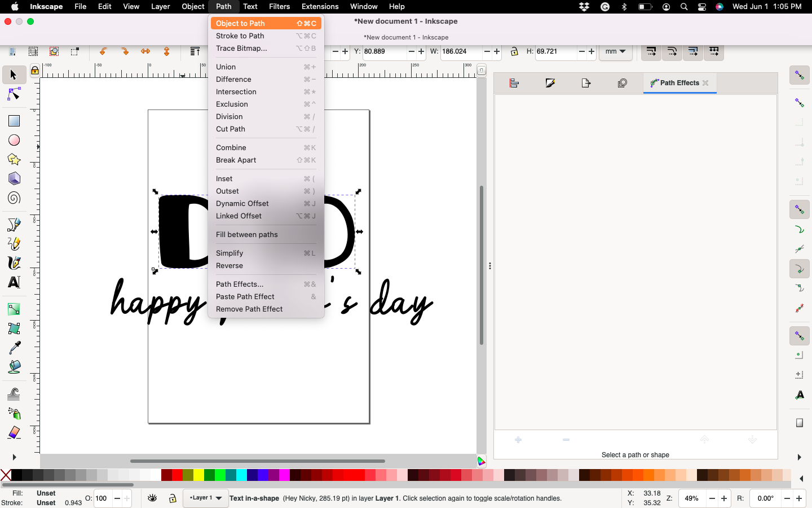Toggle global snapping on the right toolbar
This screenshot has height=508, width=812.
pos(799,75)
